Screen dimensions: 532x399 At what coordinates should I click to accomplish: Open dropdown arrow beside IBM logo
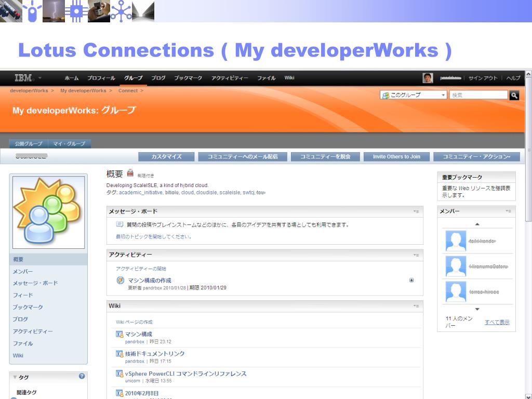click(39, 78)
